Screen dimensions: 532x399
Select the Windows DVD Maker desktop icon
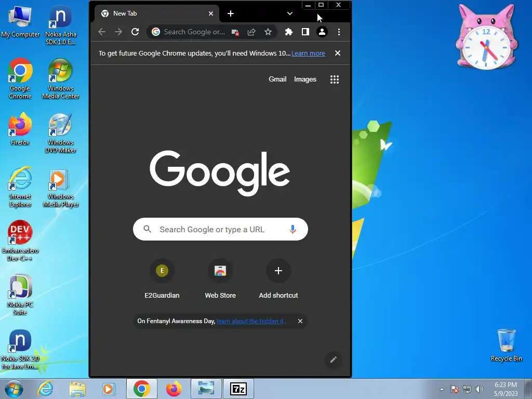[x=60, y=133]
